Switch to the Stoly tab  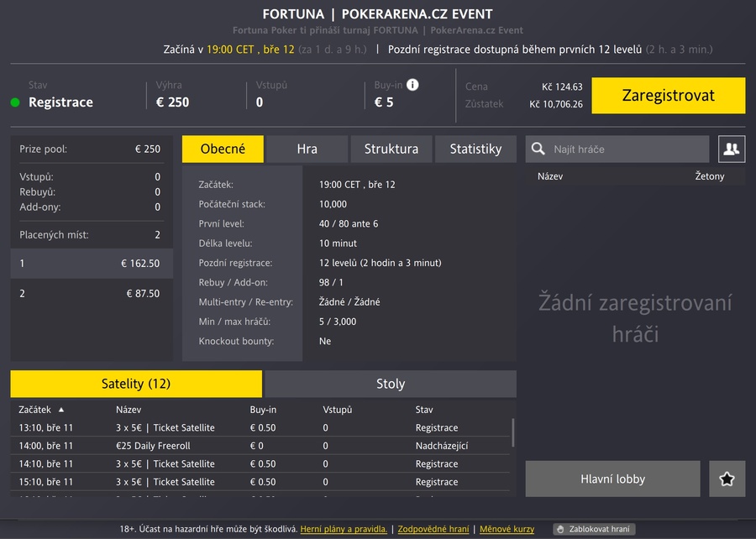pos(391,384)
